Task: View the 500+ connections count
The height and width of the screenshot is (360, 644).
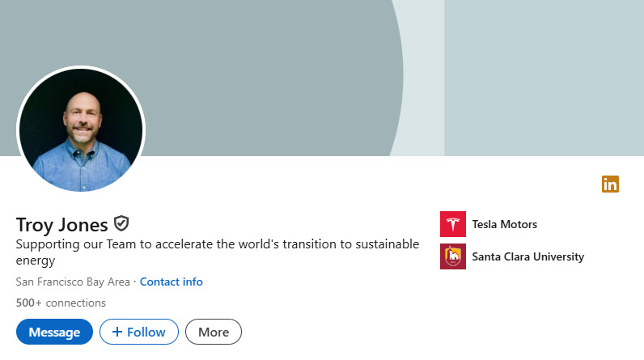Action: pyautogui.click(x=61, y=303)
